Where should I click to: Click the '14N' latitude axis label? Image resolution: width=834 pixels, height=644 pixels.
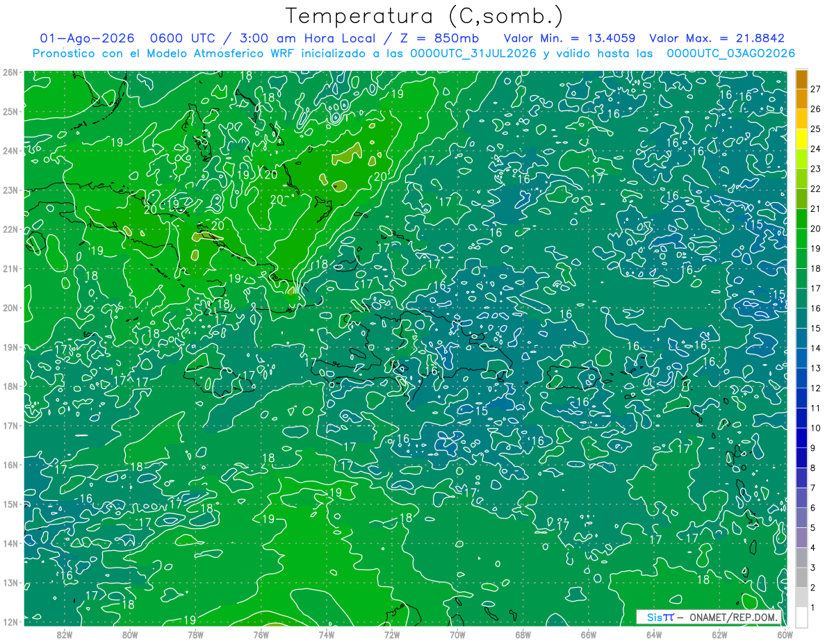(x=10, y=543)
